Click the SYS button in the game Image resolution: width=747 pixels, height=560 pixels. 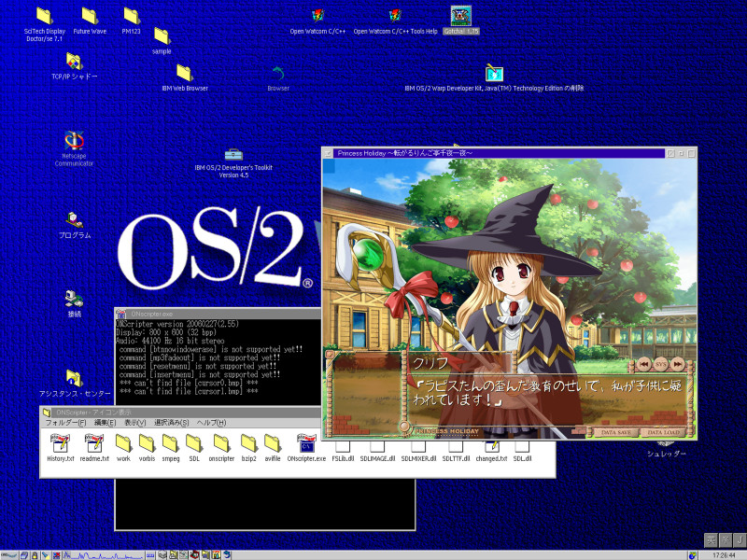point(660,364)
